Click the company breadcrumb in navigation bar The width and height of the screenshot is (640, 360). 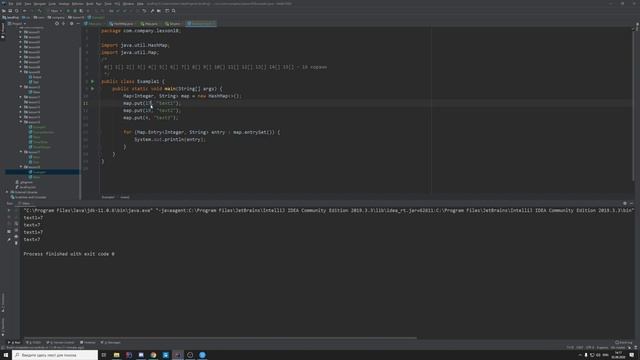pos(56,18)
